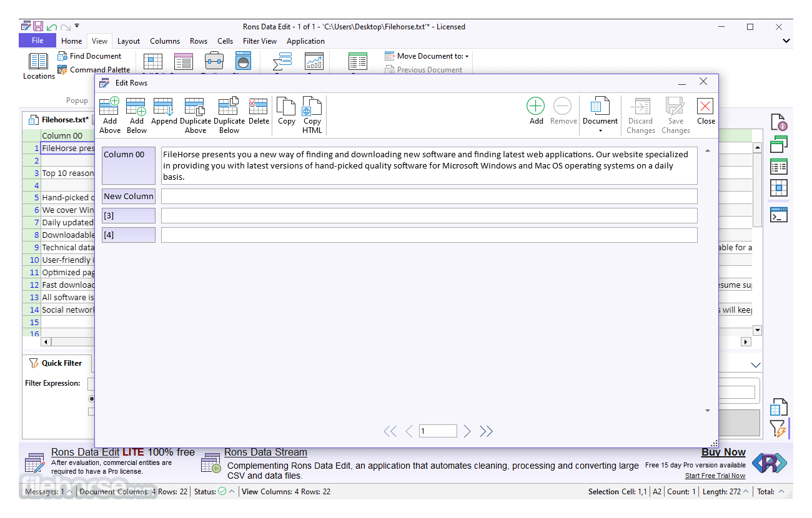This screenshot has height=518, width=812.
Task: Click the Duplicate Above icon
Action: [x=195, y=105]
